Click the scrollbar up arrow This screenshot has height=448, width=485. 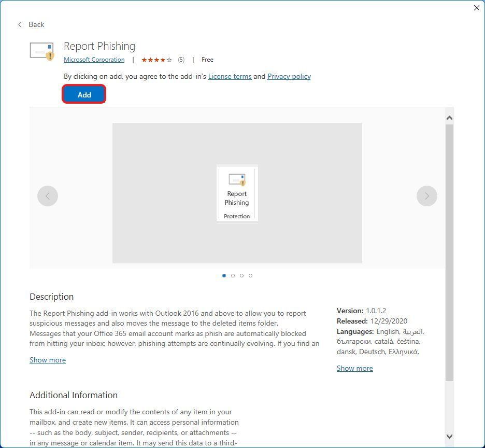click(x=449, y=117)
